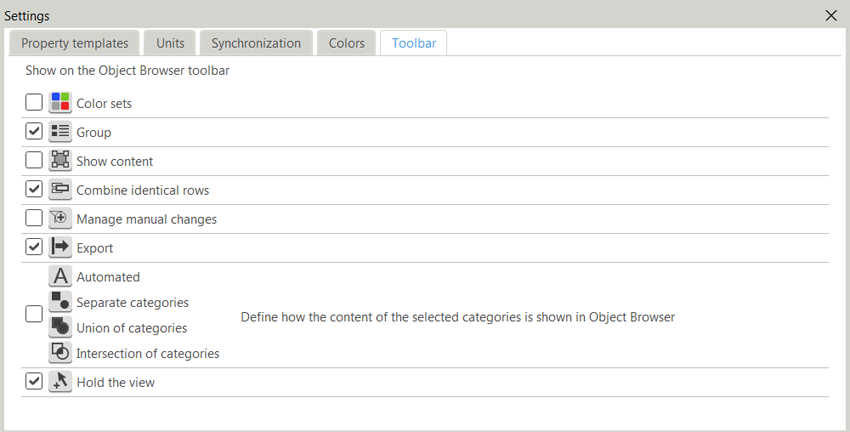
Task: Click the Separate categories icon
Action: click(x=60, y=302)
